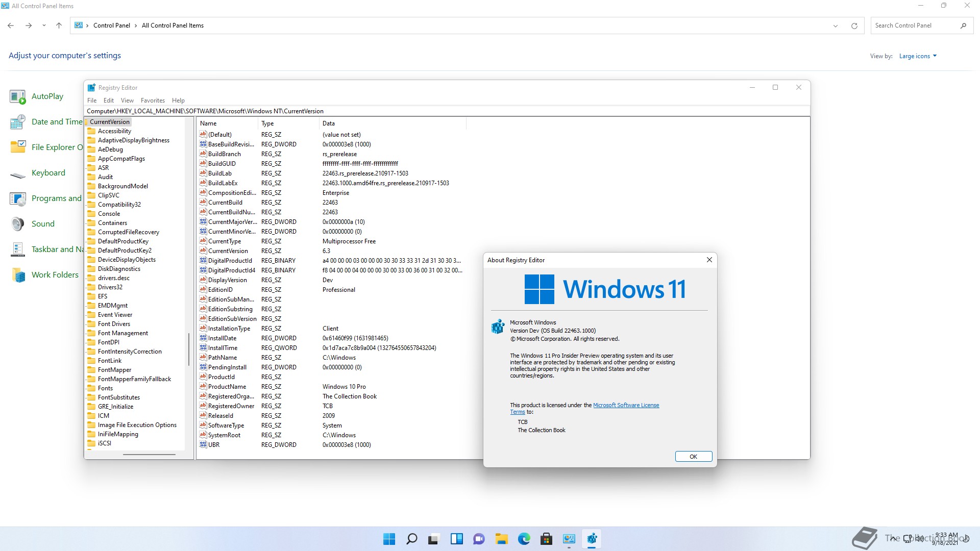Image resolution: width=980 pixels, height=551 pixels.
Task: Select the AppCompatFlags registry key
Action: pos(121,159)
